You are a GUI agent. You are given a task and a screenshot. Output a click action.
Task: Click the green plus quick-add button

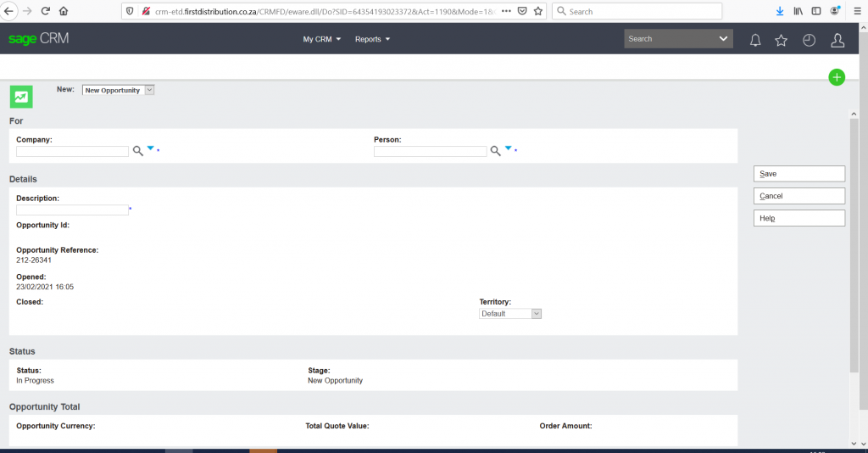837,77
